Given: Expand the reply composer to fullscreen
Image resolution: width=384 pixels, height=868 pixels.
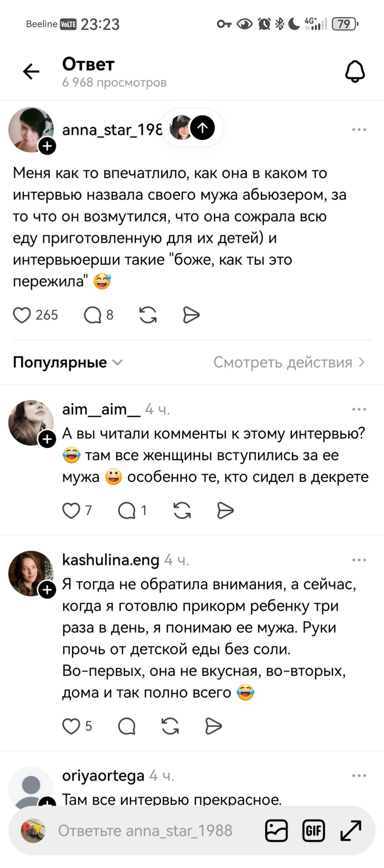Looking at the screenshot, I should pyautogui.click(x=351, y=830).
